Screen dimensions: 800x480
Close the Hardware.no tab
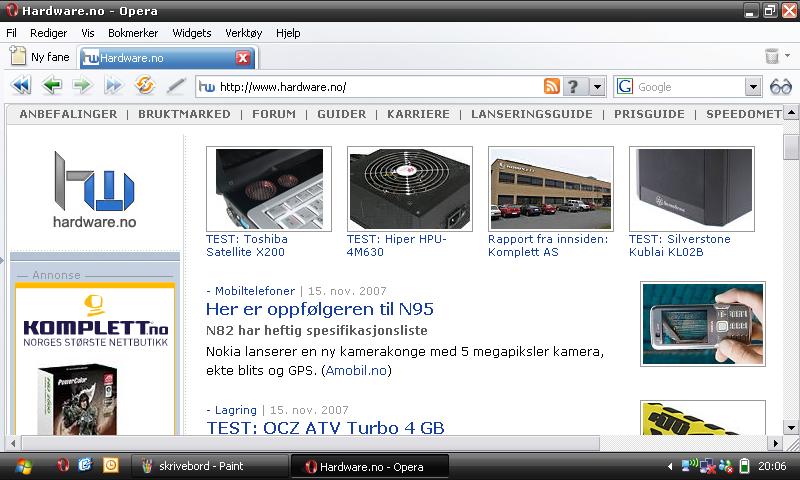coord(243,58)
